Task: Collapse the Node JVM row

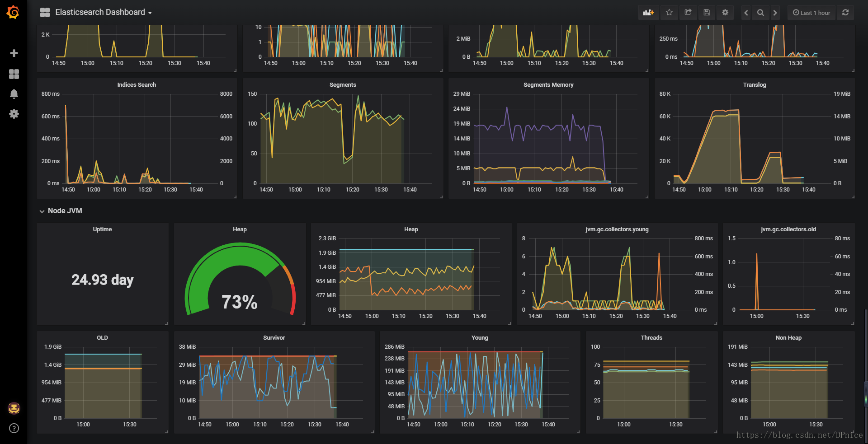Action: [61, 211]
